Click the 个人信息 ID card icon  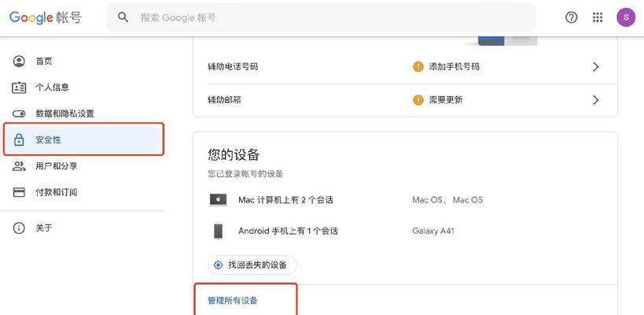pyautogui.click(x=19, y=87)
